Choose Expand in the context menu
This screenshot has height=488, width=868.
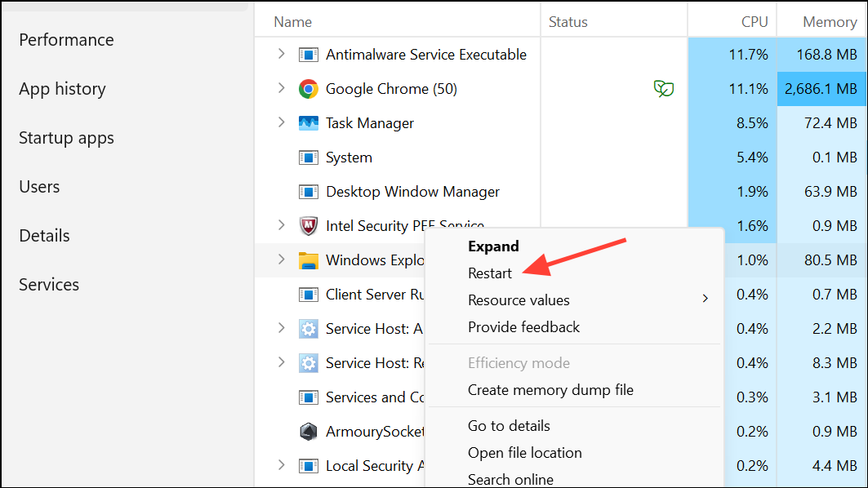[493, 246]
